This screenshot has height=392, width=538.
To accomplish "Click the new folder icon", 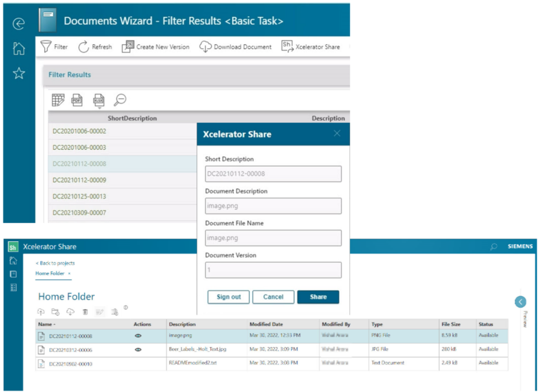I will 55,312.
